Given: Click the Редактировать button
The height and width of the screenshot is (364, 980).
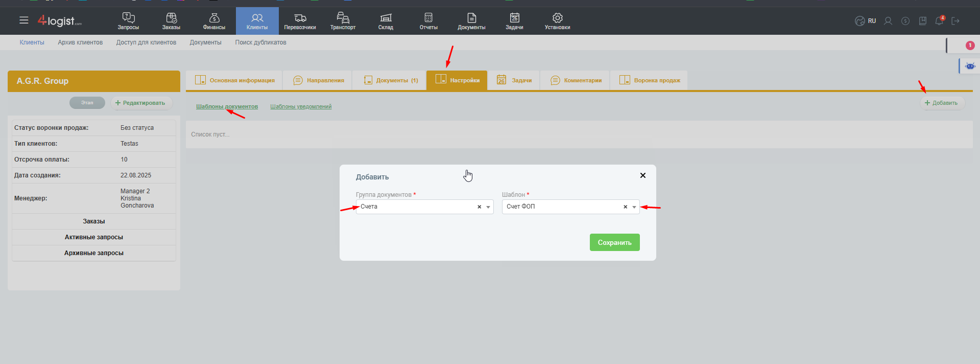Looking at the screenshot, I should (x=141, y=103).
